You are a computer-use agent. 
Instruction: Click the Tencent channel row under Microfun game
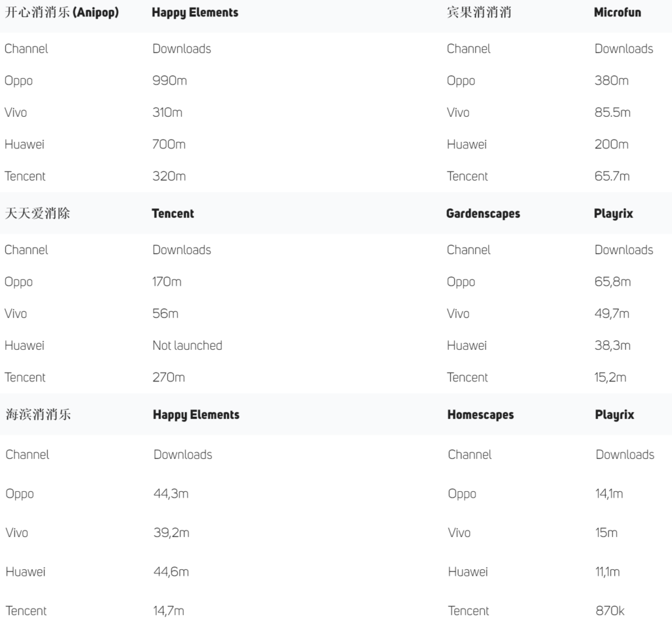[x=467, y=176]
